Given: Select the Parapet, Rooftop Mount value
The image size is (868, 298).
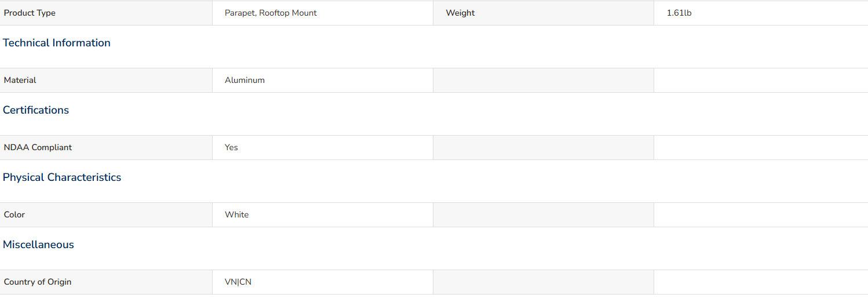Looking at the screenshot, I should tap(271, 13).
